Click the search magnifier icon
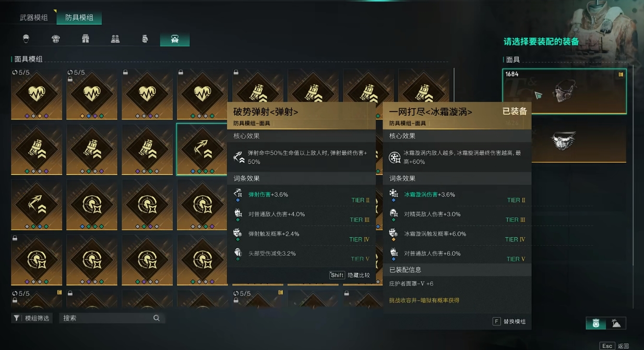Screen dimensions: 644x350 (x=156, y=318)
